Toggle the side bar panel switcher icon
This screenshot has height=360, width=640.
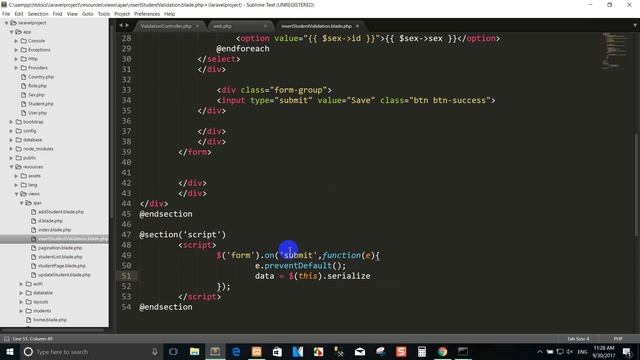(7, 339)
